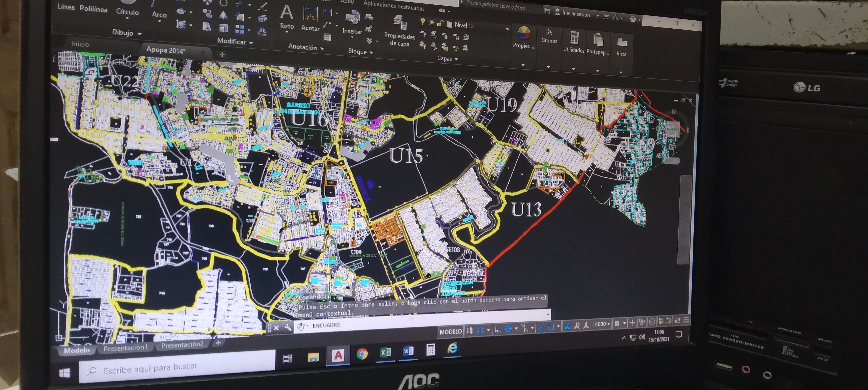The width and height of the screenshot is (868, 390).
Task: Select the fillet (Empalme) tool
Action: tap(240, 17)
